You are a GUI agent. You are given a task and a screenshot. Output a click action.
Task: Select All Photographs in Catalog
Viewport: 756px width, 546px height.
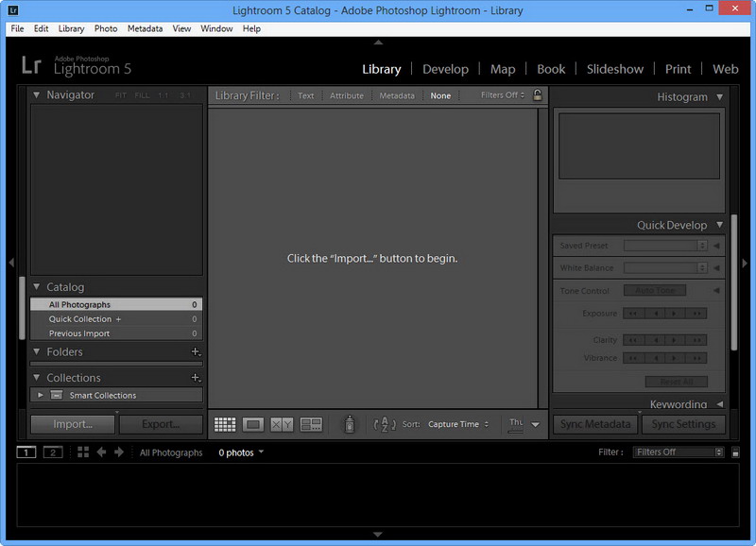[x=116, y=304]
